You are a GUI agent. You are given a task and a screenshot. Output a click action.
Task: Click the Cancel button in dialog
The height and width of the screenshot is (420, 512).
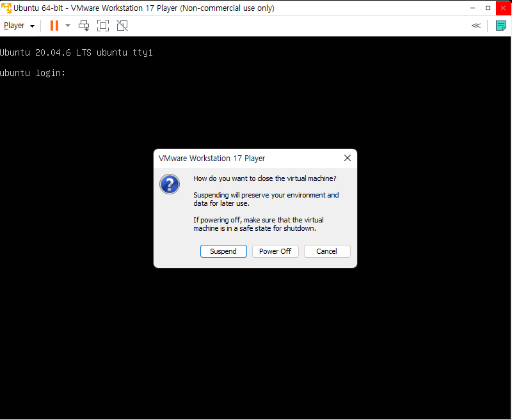(327, 251)
